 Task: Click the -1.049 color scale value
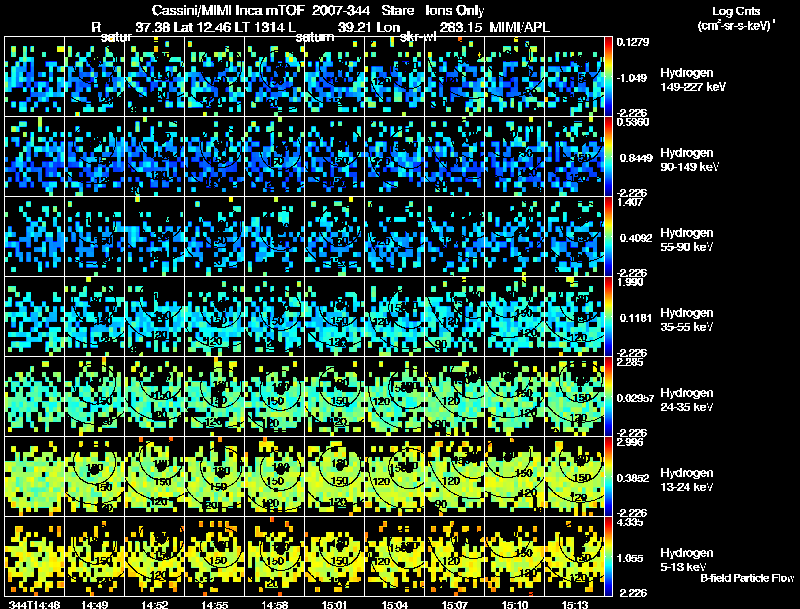(x=632, y=78)
